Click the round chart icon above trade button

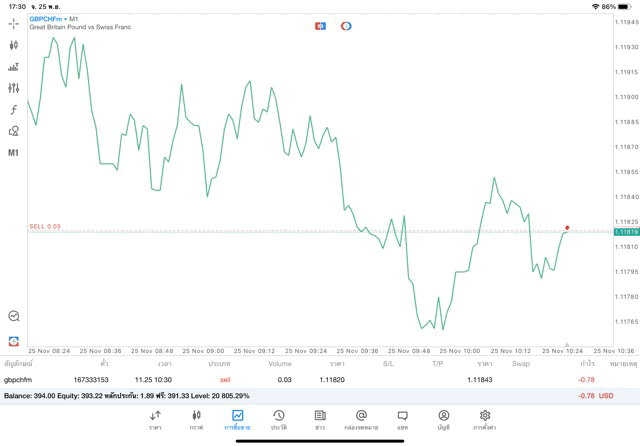pos(14,316)
